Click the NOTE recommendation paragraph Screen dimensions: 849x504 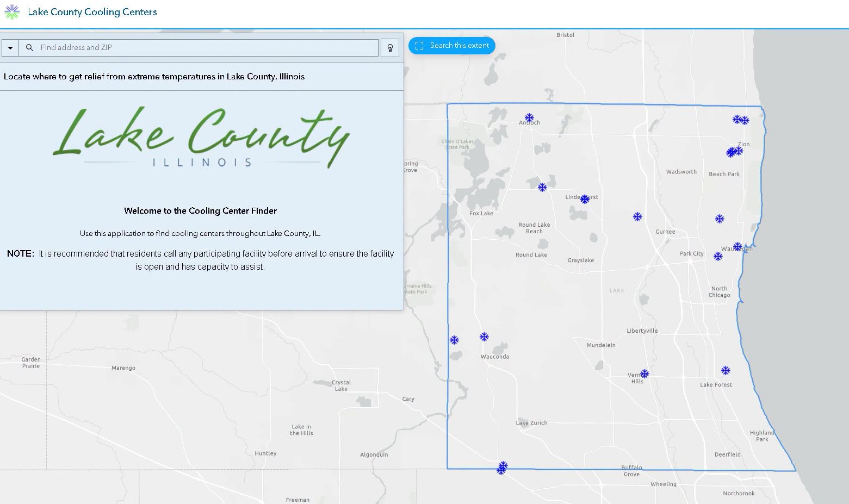coord(200,260)
